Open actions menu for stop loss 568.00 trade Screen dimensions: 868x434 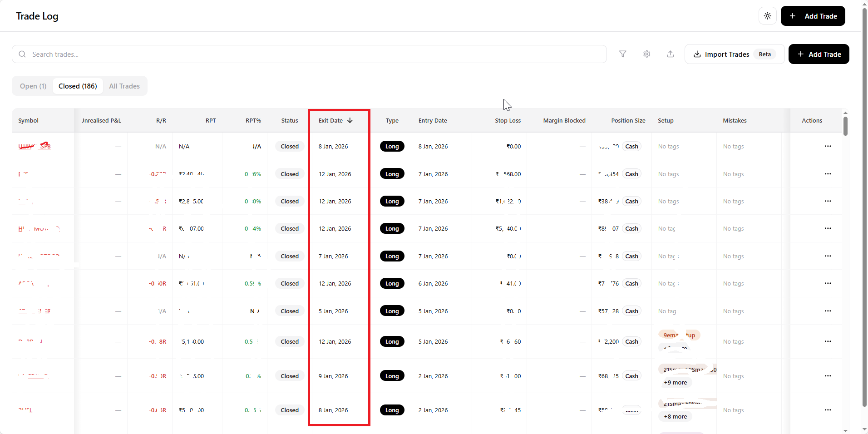828,174
